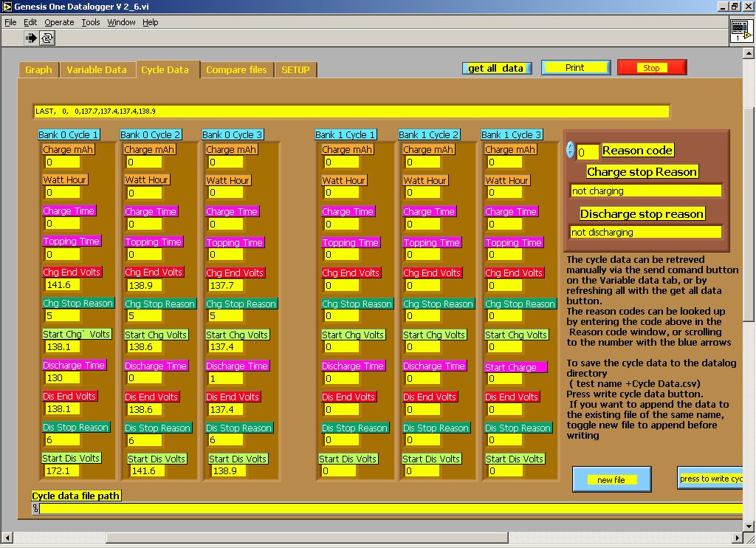Click Chg End Volts value 138.9

tap(145, 286)
